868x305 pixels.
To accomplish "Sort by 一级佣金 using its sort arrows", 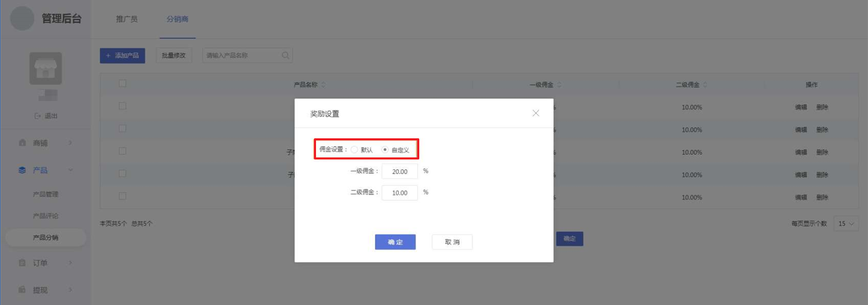I will click(x=559, y=85).
